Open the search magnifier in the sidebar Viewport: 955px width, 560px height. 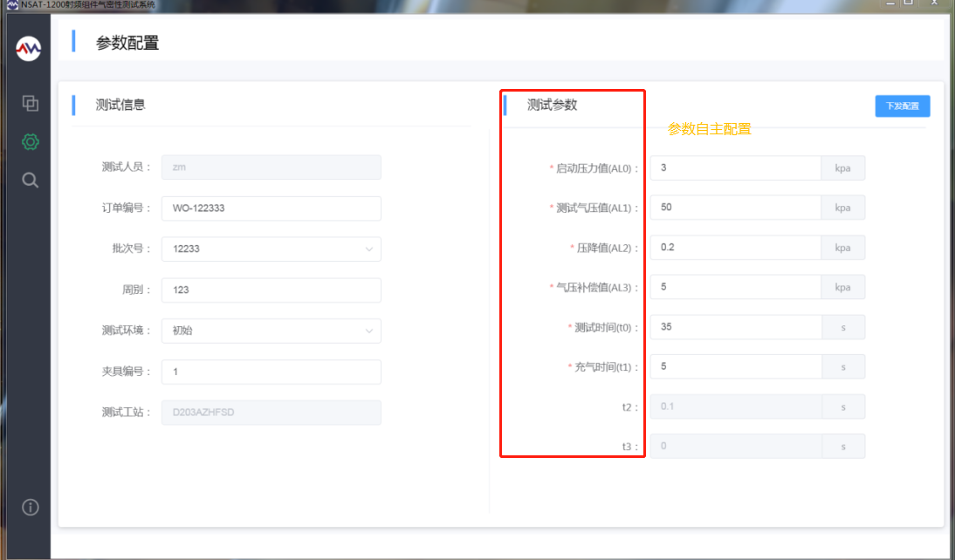tap(31, 181)
